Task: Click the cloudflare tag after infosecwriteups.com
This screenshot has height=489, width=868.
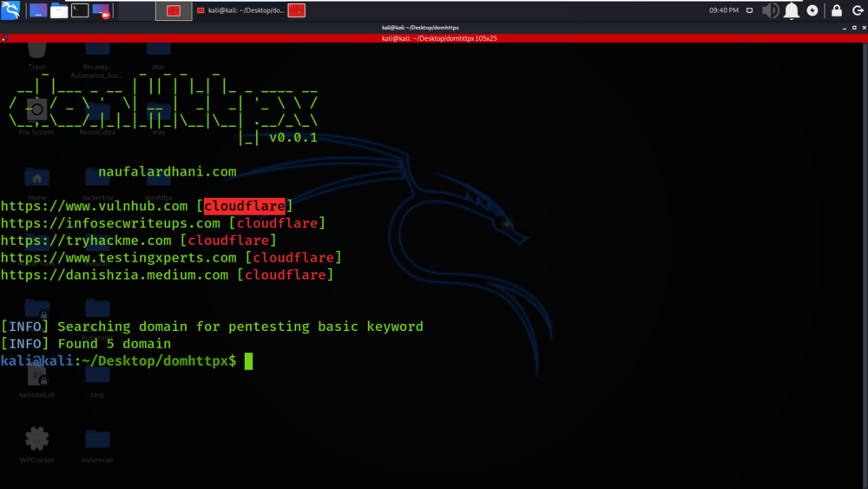Action: [x=278, y=223]
